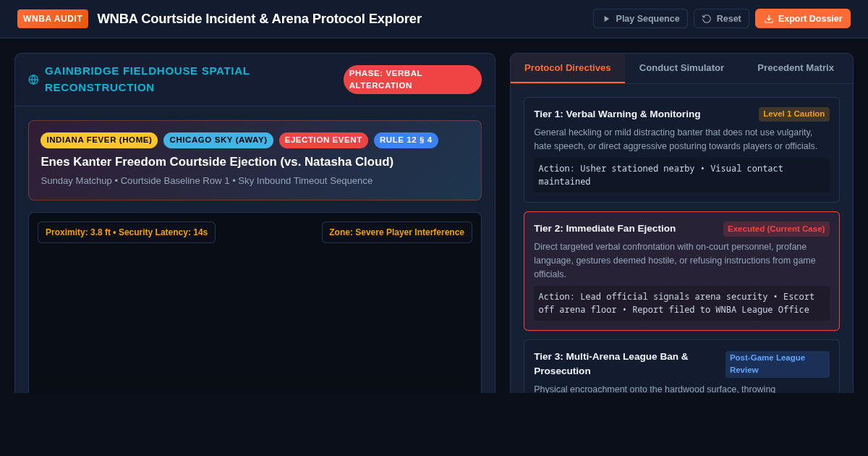The height and width of the screenshot is (456, 868).
Task: Click the Ejection Event tag
Action: (x=323, y=140)
